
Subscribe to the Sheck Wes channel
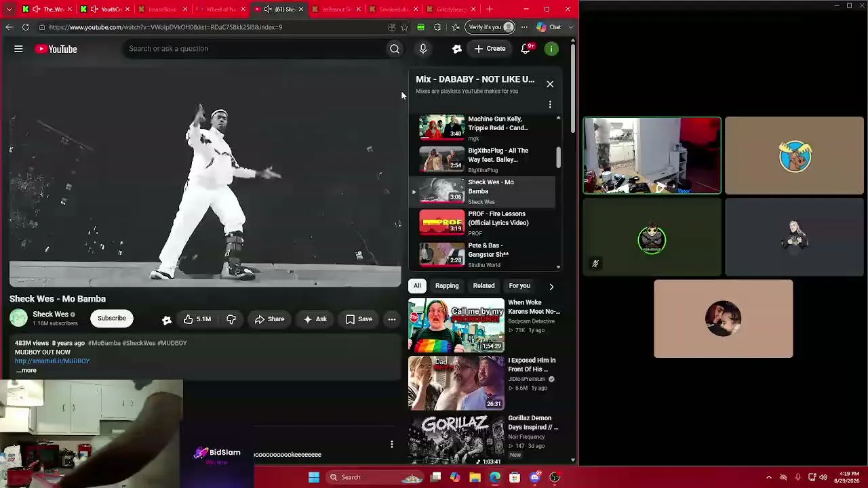112,319
